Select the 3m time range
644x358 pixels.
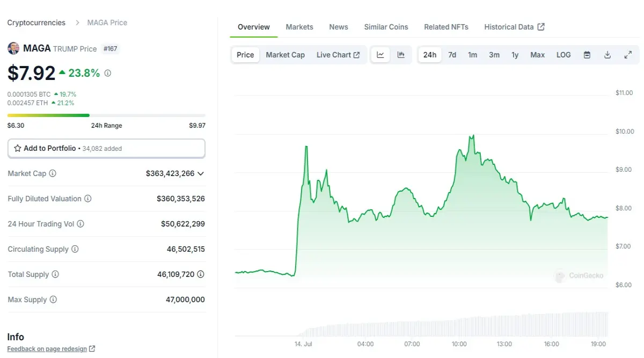494,55
